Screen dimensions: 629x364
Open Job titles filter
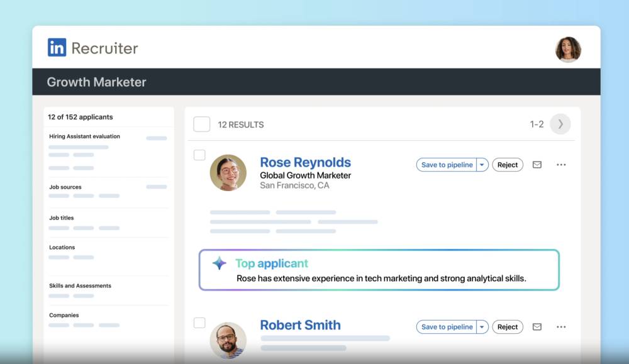62,218
